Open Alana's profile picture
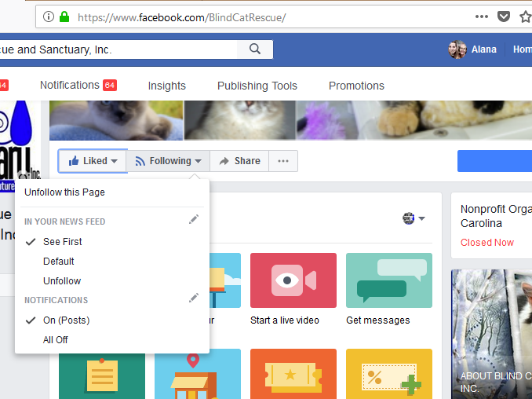Image resolution: width=532 pixels, height=399 pixels. tap(457, 49)
